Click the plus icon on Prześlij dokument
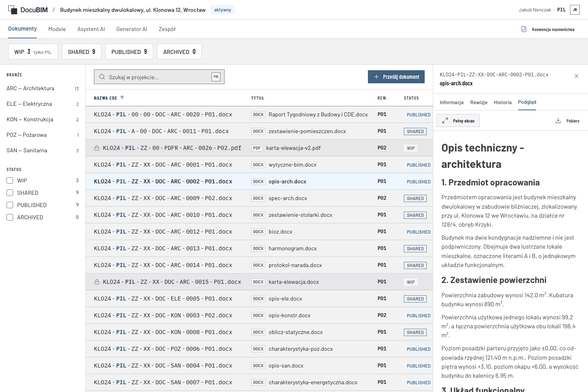Viewport: 588px width, 392px height. (x=376, y=77)
